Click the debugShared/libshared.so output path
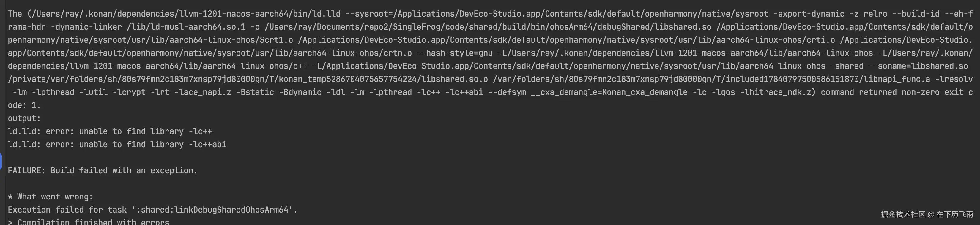This screenshot has height=225, width=980. pos(488,27)
